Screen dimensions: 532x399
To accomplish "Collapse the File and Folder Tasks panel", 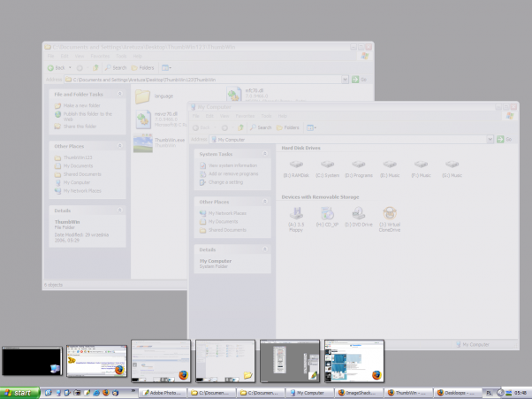I will coord(121,93).
